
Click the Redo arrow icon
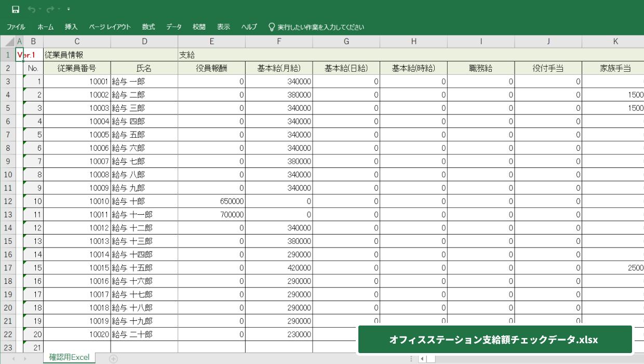(50, 9)
